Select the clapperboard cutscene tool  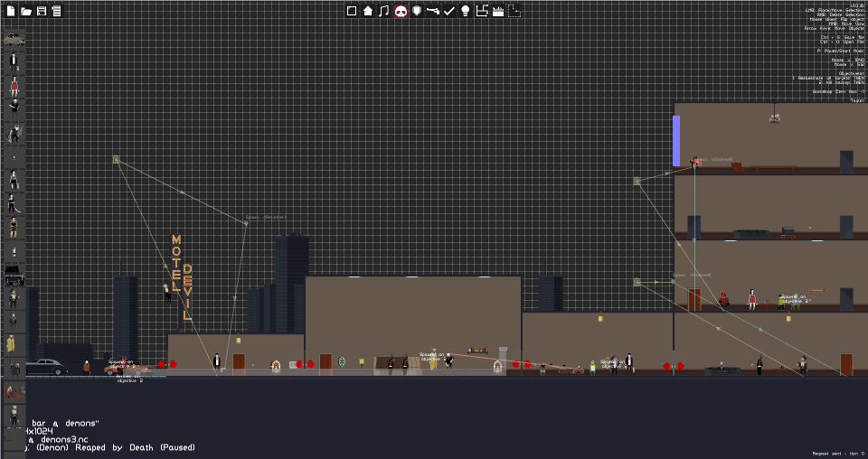(x=498, y=11)
